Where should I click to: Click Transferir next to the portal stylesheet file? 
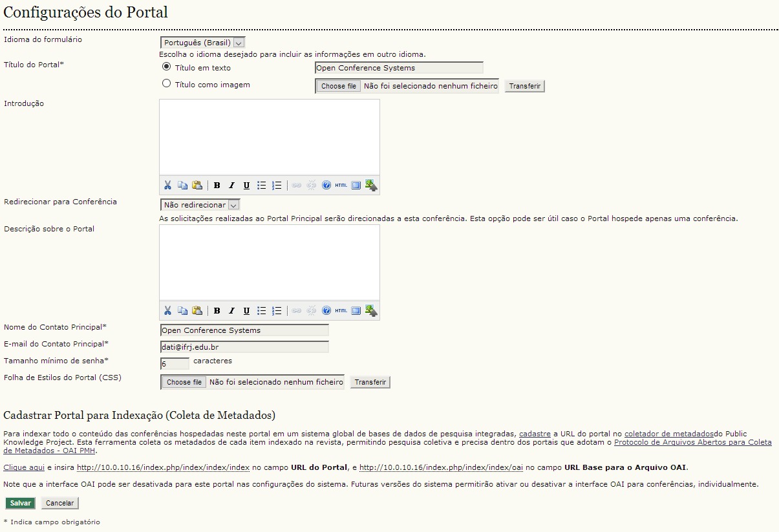click(x=370, y=382)
